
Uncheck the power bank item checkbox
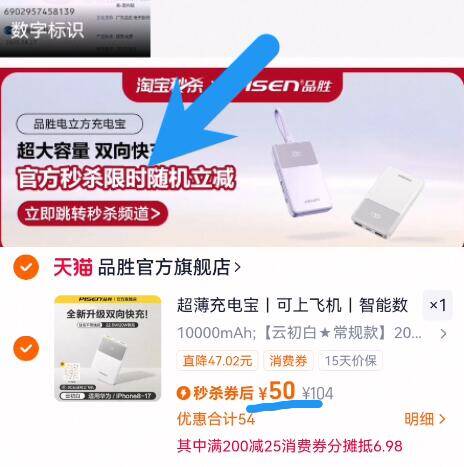pyautogui.click(x=26, y=348)
